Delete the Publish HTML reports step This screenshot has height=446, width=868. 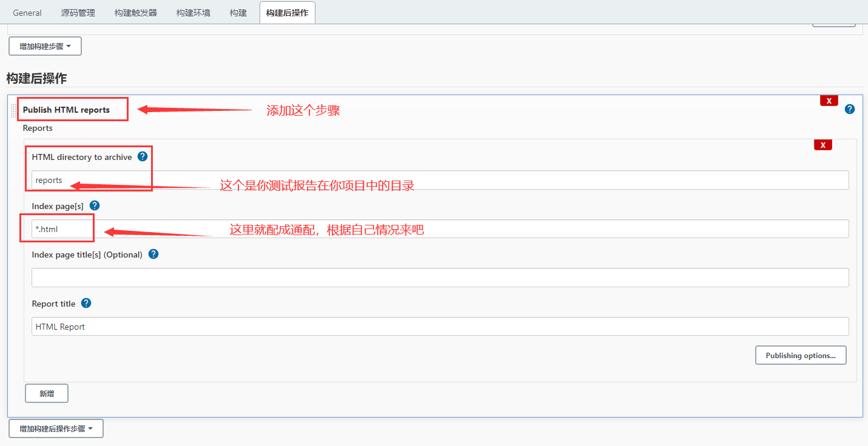[829, 101]
